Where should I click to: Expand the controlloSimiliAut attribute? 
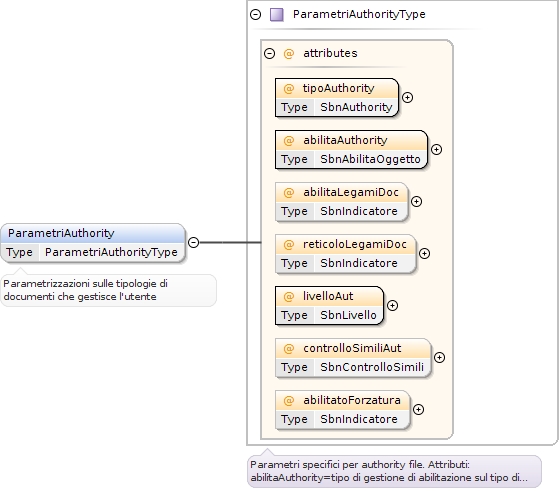point(439,357)
